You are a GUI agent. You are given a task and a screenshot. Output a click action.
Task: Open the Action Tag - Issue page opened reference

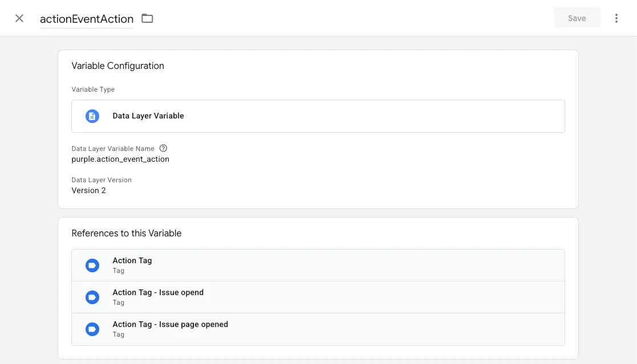coord(318,329)
